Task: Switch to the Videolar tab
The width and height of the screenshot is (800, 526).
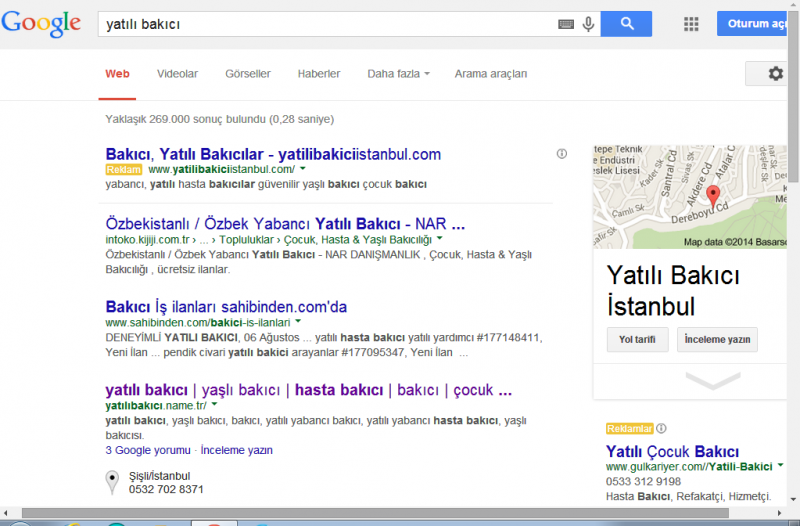Action: [177, 74]
